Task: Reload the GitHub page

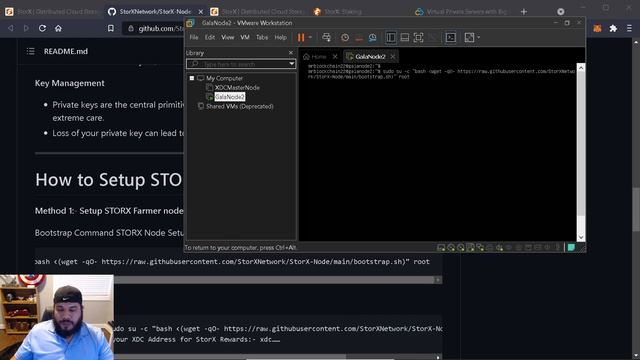Action: click(42, 28)
